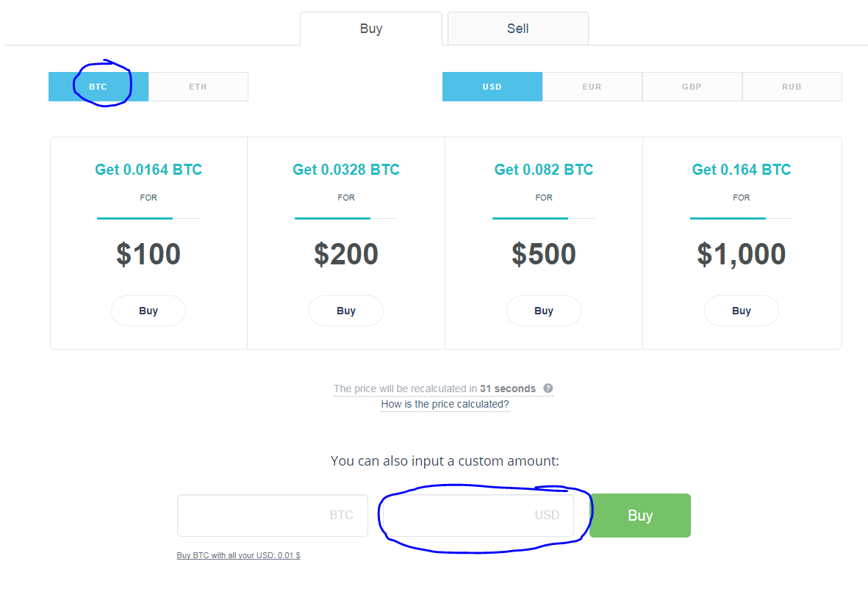Switch currency to RUB
Screen dimensions: 868x600
point(792,87)
